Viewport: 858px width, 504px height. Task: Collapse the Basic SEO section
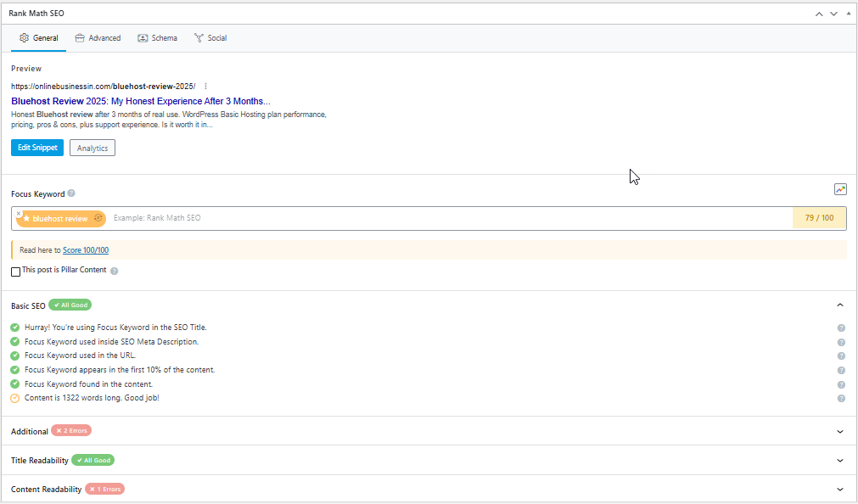(840, 305)
